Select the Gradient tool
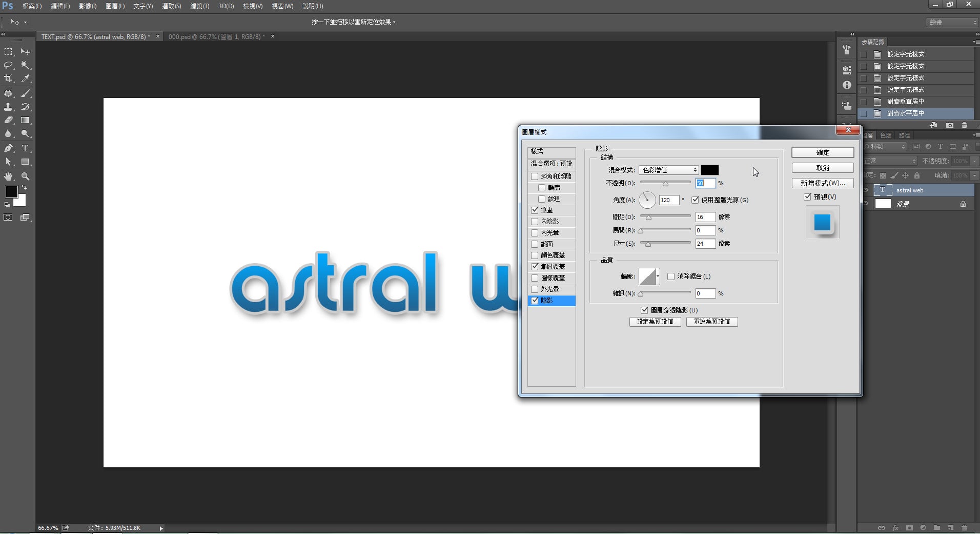The height and width of the screenshot is (534, 980). click(x=25, y=120)
